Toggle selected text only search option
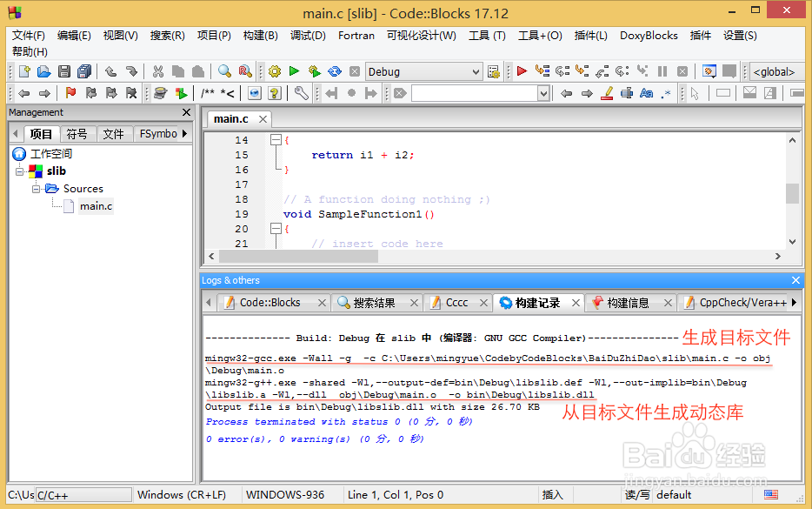The image size is (812, 509). [627, 93]
